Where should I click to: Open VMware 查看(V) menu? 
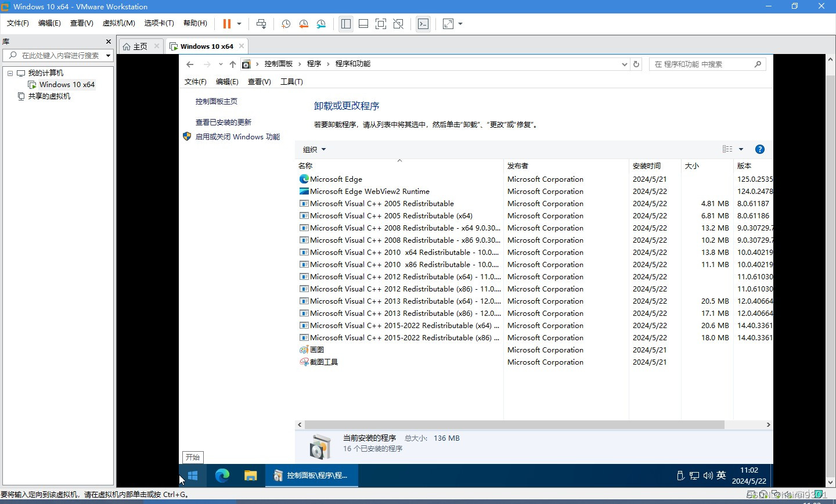81,23
